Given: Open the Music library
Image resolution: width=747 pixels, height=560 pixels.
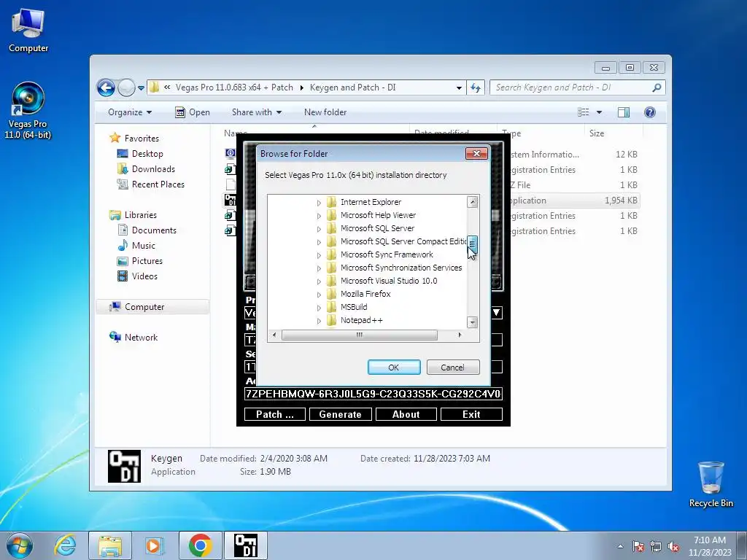Looking at the screenshot, I should click(x=136, y=246).
